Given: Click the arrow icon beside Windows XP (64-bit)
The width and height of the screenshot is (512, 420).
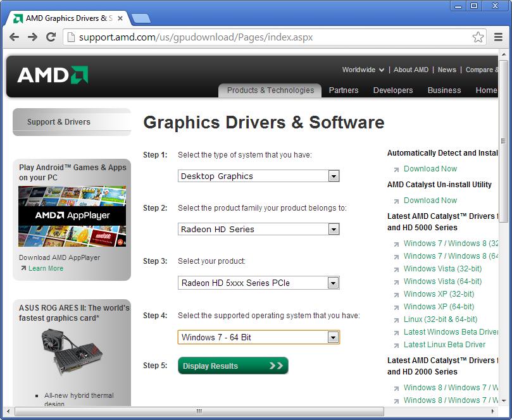Looking at the screenshot, I should click(396, 308).
